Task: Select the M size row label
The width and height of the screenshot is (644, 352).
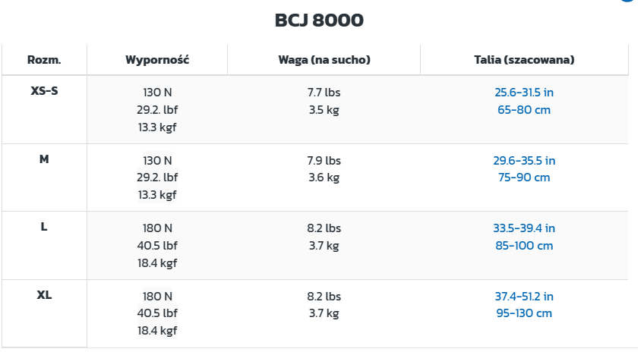Action: coord(44,159)
